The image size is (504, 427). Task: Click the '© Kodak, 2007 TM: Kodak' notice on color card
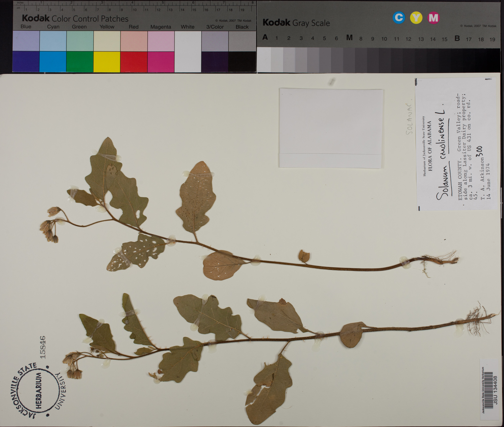click(233, 21)
